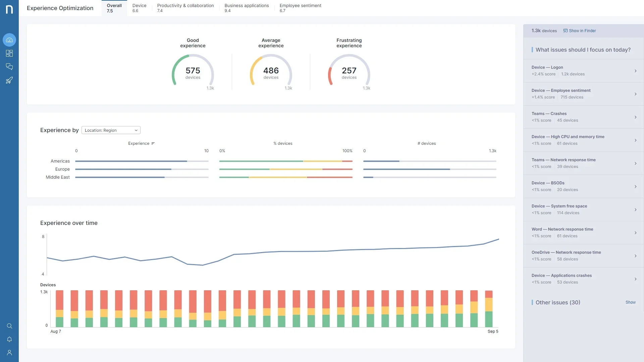The image size is (644, 362).
Task: Click the Nexthink logo icon
Action: click(x=9, y=9)
